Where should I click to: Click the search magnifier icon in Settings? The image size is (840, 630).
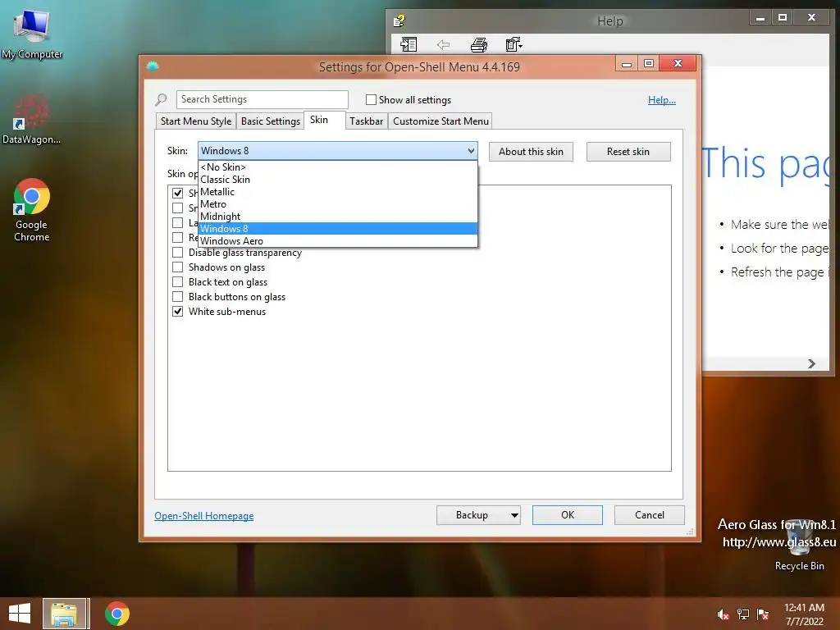(162, 99)
